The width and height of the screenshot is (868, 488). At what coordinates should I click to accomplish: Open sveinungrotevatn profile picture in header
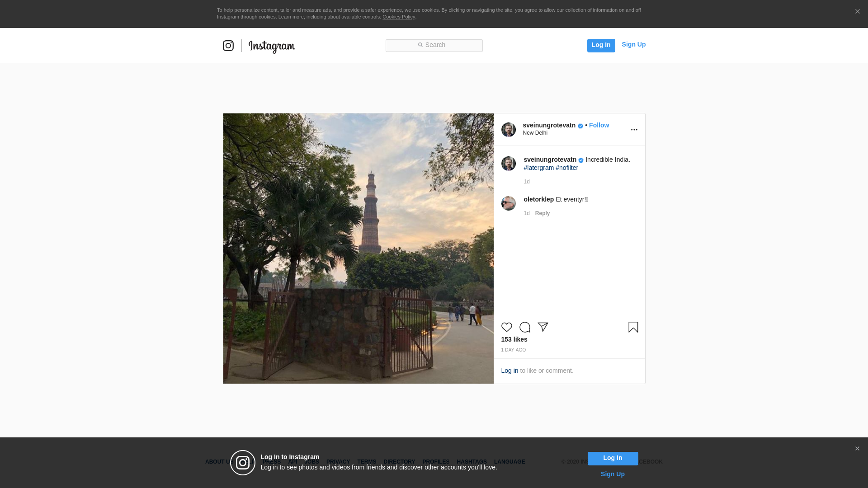pyautogui.click(x=508, y=130)
